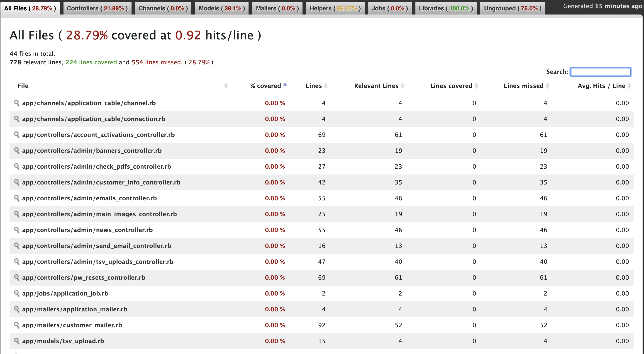Click magnifier icon beside customer_mailer.rb
The height and width of the screenshot is (354, 644).
(x=17, y=325)
